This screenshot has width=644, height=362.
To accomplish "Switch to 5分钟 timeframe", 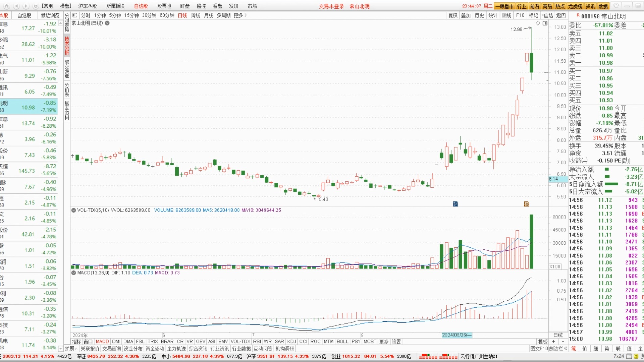I will click(x=115, y=15).
